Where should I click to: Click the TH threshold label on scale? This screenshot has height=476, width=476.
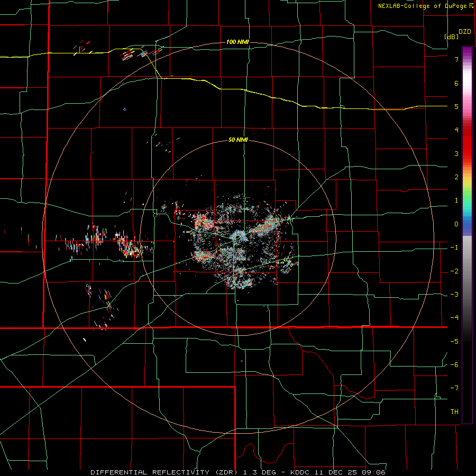click(454, 412)
